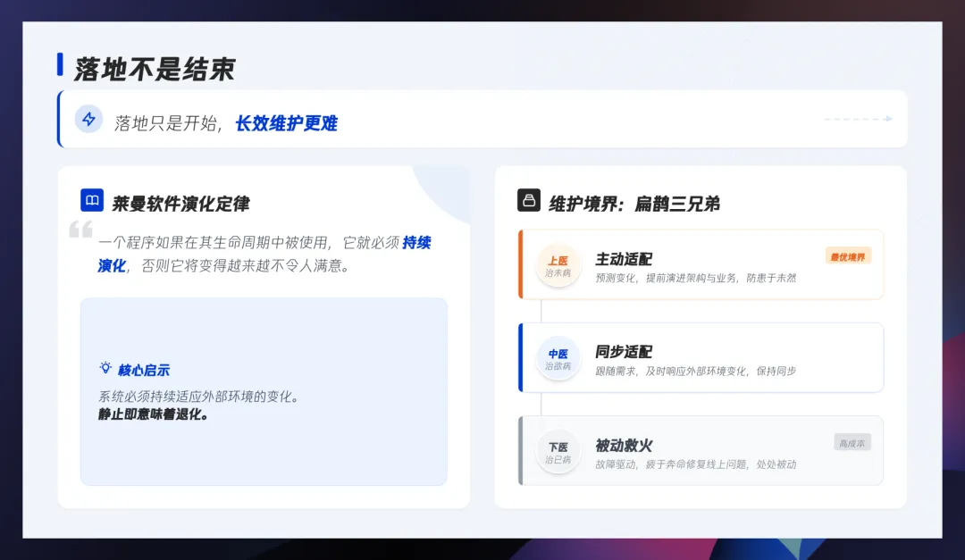Click text 落地只是开始
The height and width of the screenshot is (560, 965).
pyautogui.click(x=166, y=123)
